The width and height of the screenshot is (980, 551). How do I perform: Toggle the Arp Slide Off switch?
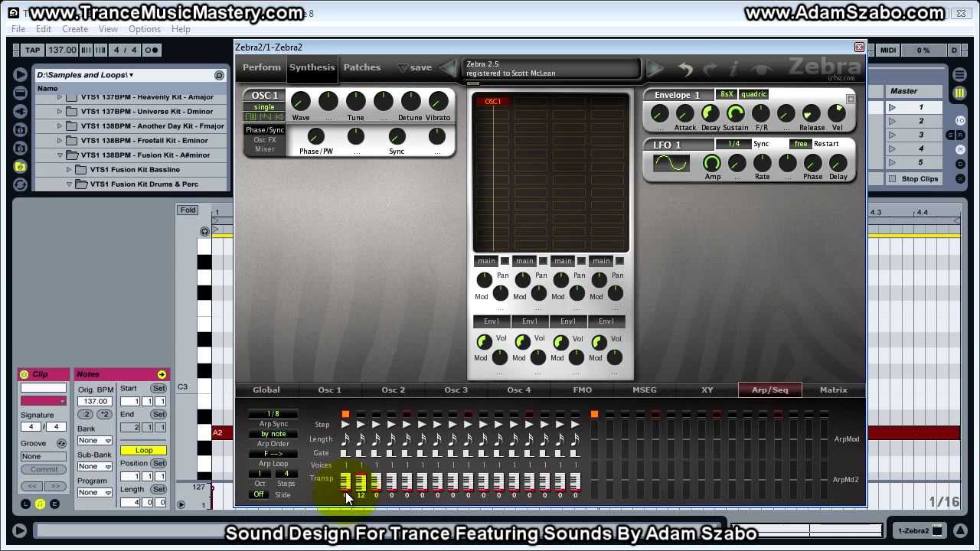tap(259, 494)
